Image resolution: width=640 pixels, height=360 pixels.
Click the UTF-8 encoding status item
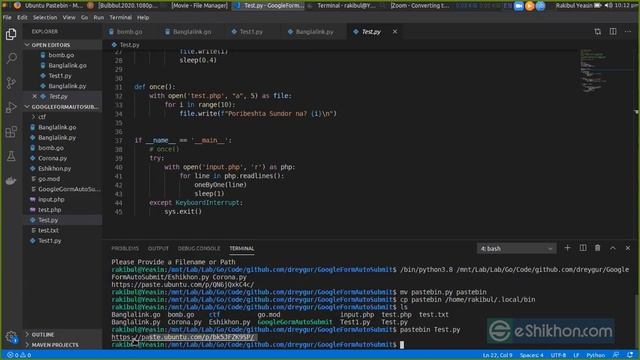pyautogui.click(x=558, y=355)
